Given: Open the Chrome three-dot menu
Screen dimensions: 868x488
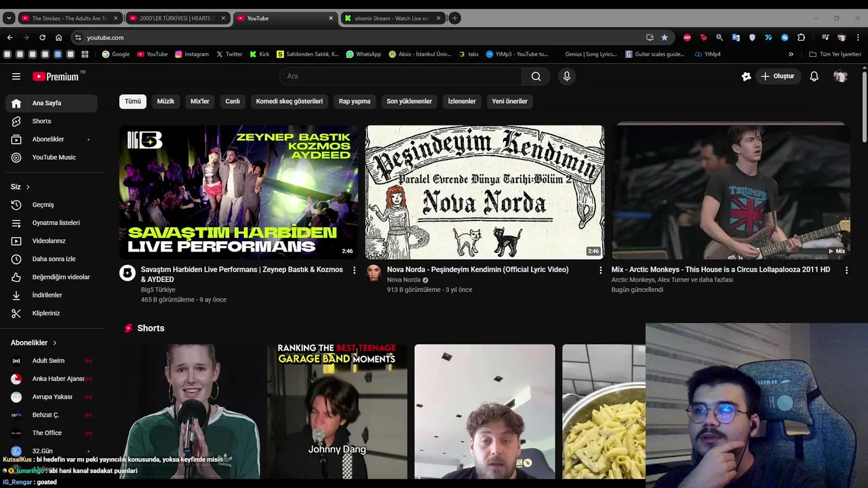Looking at the screenshot, I should point(859,37).
